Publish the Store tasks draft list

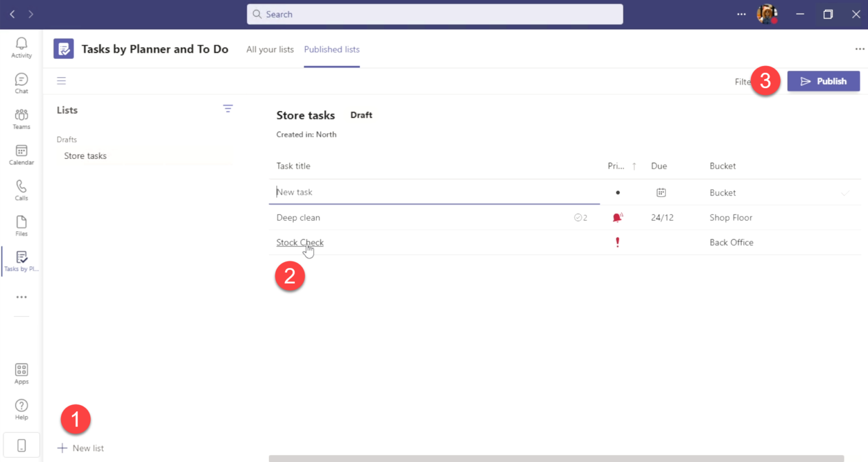click(x=823, y=81)
